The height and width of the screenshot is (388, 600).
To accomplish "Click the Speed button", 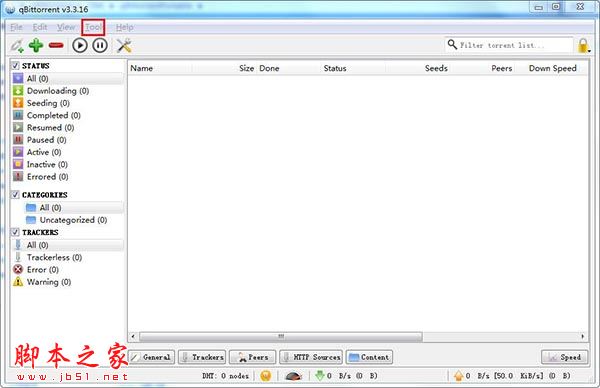I will click(564, 357).
